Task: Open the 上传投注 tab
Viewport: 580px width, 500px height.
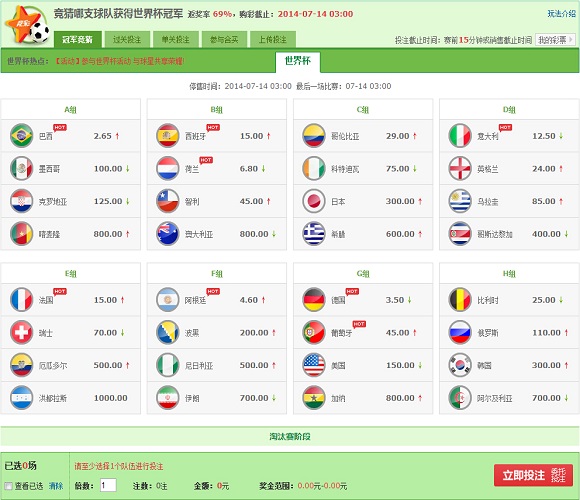Action: (x=273, y=40)
